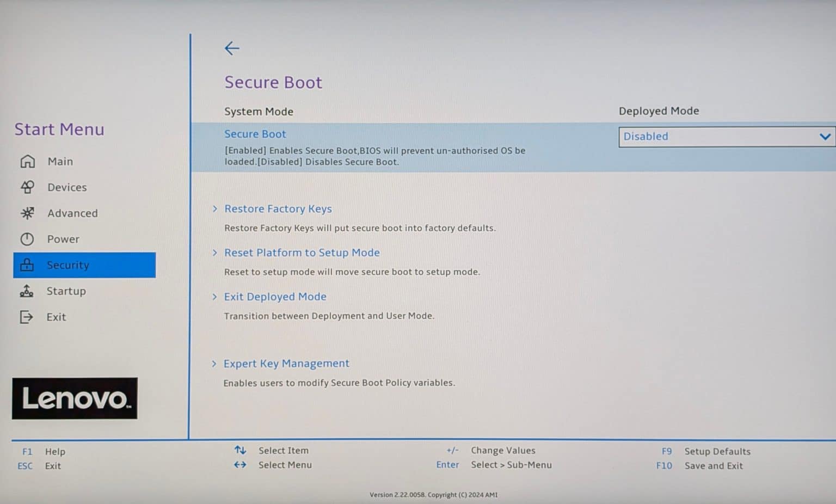Expand the Restore Factory Keys entry
Viewport: 836px width, 504px height.
coord(278,208)
